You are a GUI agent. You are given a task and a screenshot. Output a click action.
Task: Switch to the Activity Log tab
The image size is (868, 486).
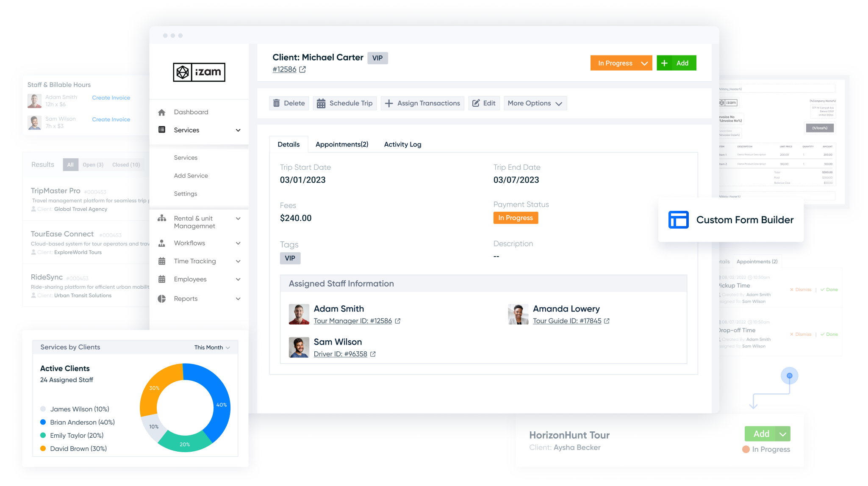(402, 144)
